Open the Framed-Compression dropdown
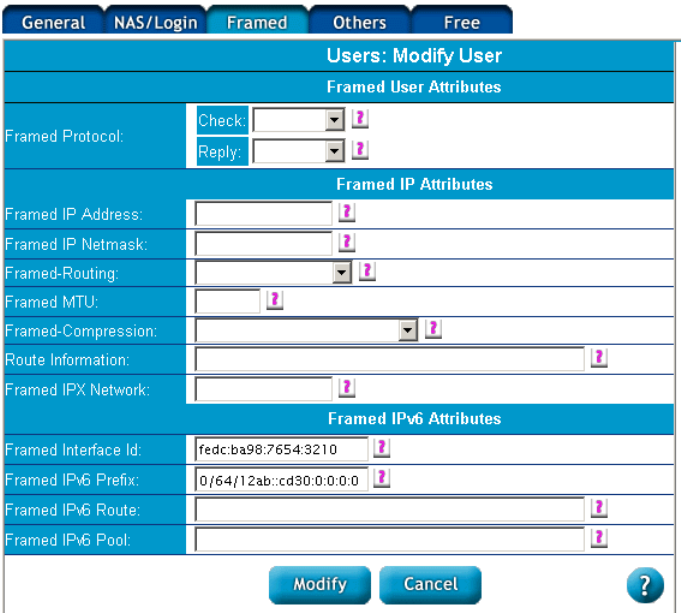This screenshot has height=613, width=681. click(306, 330)
